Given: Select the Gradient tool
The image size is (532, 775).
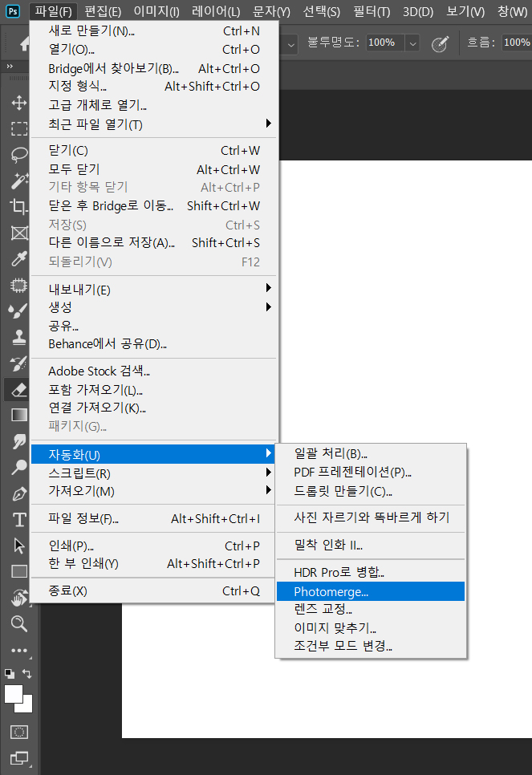Looking at the screenshot, I should pyautogui.click(x=18, y=416).
